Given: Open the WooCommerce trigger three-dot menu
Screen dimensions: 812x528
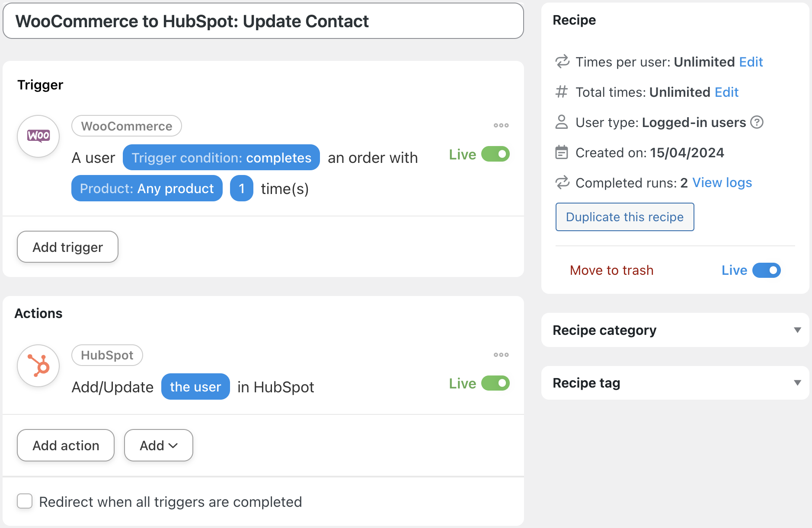Looking at the screenshot, I should coord(501,125).
